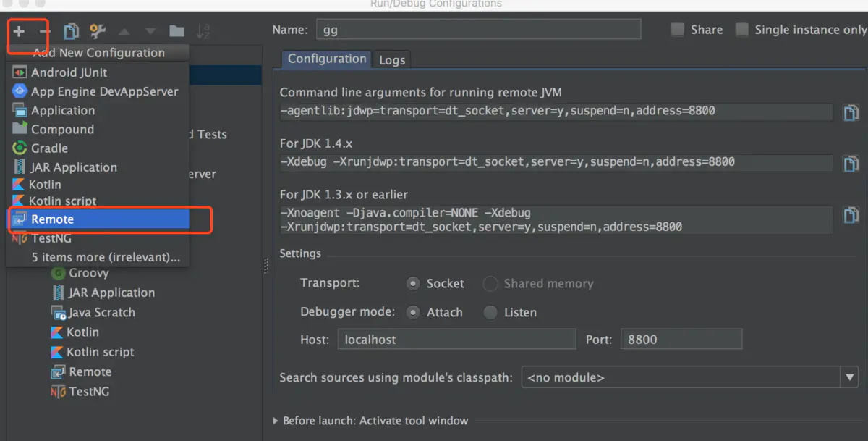Viewport: 868px width, 441px height.
Task: Check Single instance only
Action: coord(741,29)
